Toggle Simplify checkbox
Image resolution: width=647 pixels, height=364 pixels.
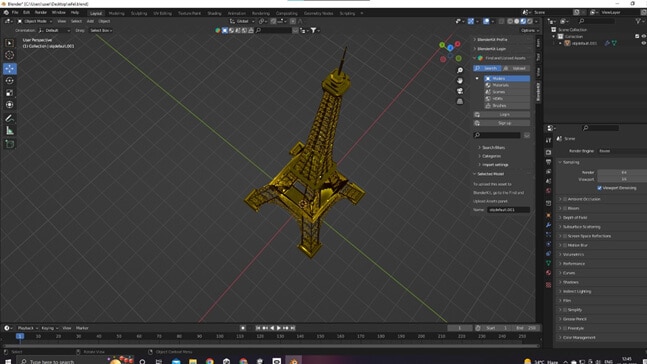coord(565,310)
